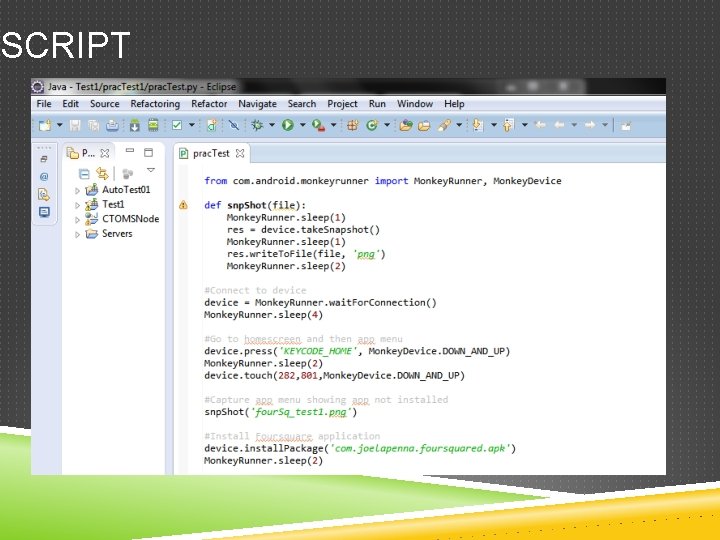The height and width of the screenshot is (540, 720).
Task: Open the External Tools dropdown arrow
Action: coord(334,125)
